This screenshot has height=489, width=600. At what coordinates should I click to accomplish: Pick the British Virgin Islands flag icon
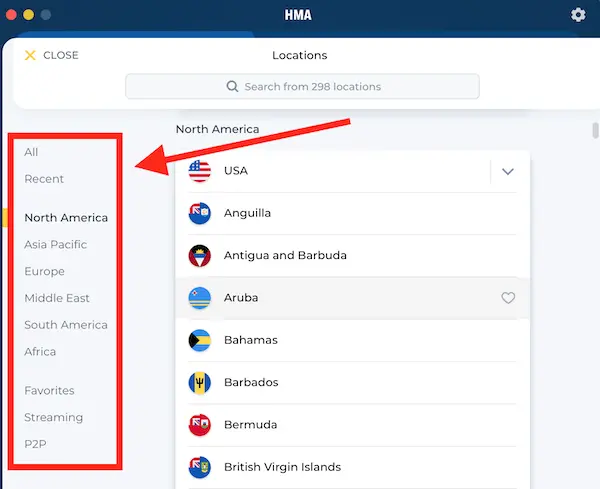200,467
